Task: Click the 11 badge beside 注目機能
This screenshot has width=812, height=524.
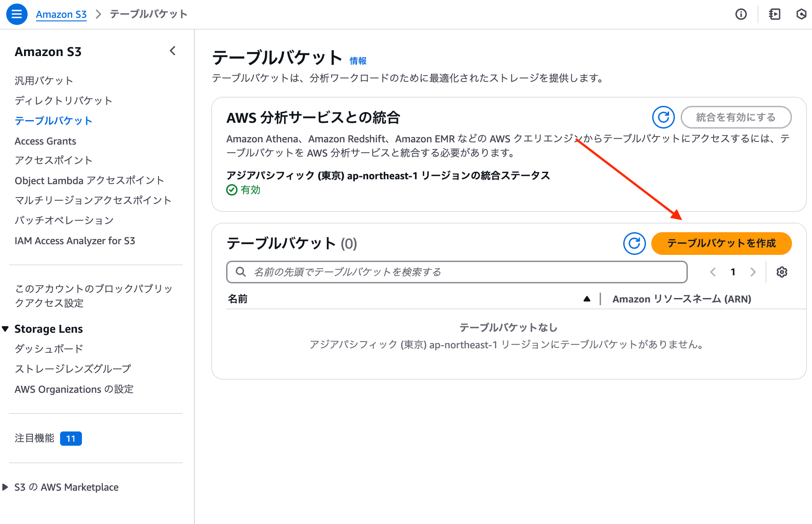Action: [x=71, y=439]
